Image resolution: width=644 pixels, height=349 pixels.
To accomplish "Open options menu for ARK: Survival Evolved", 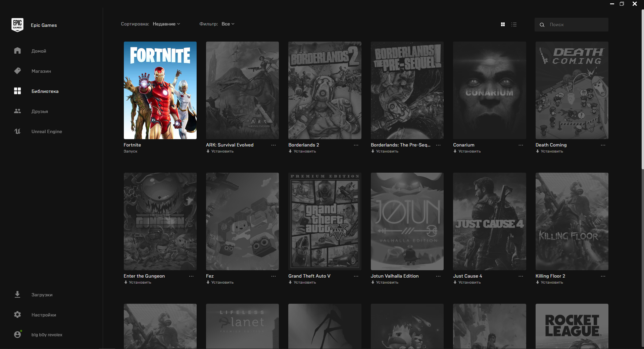I will pyautogui.click(x=274, y=145).
